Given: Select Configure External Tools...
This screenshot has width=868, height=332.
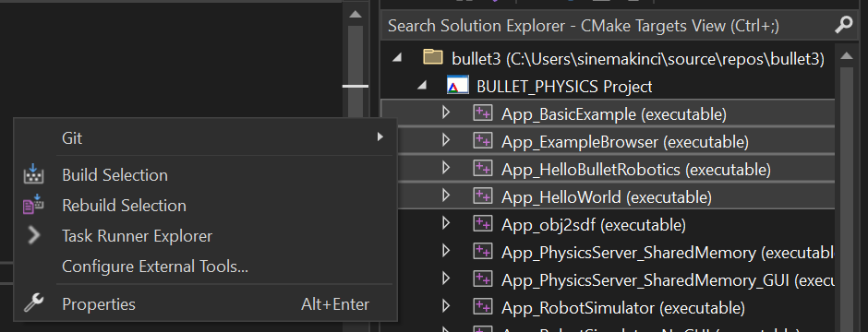Looking at the screenshot, I should 205,267.
